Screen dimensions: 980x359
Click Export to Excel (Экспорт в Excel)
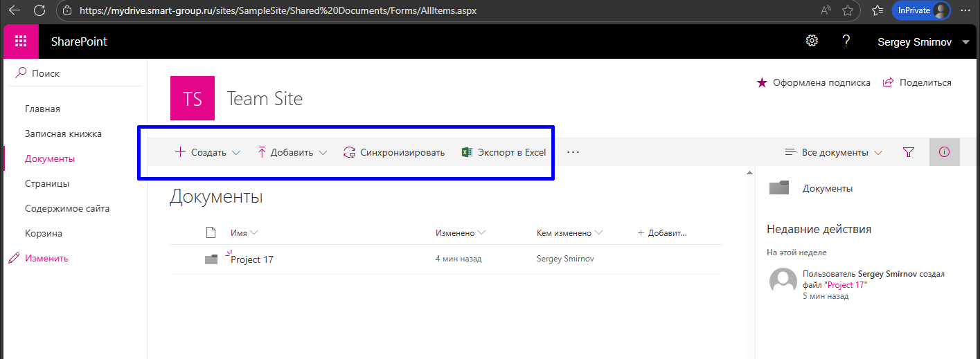tap(504, 152)
